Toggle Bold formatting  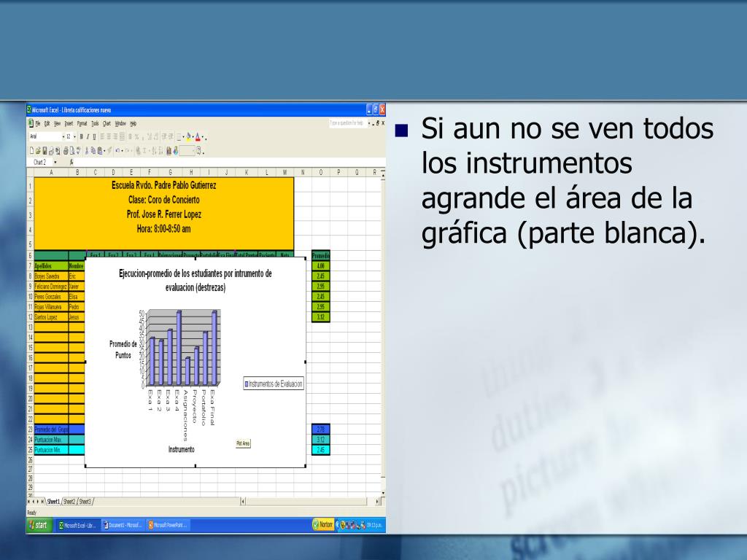(81, 136)
